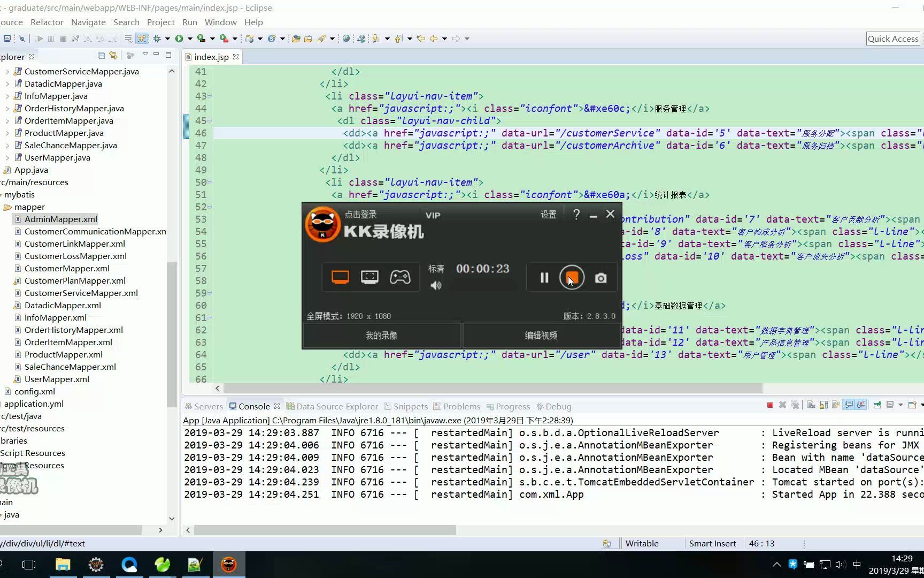Click the Skip All Breakpoints toolbar icon

[22, 39]
